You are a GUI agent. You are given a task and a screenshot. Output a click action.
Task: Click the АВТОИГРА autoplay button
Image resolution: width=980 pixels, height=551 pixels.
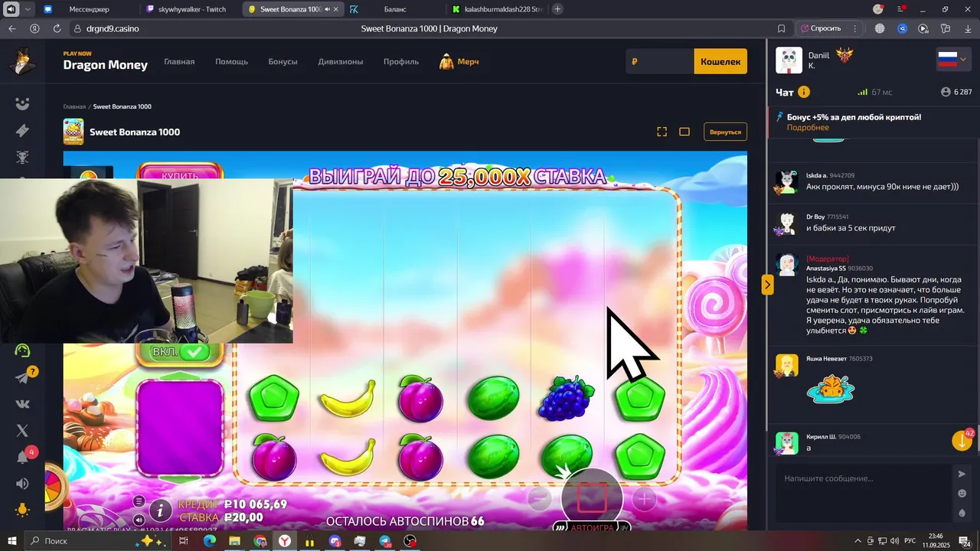pos(591,527)
